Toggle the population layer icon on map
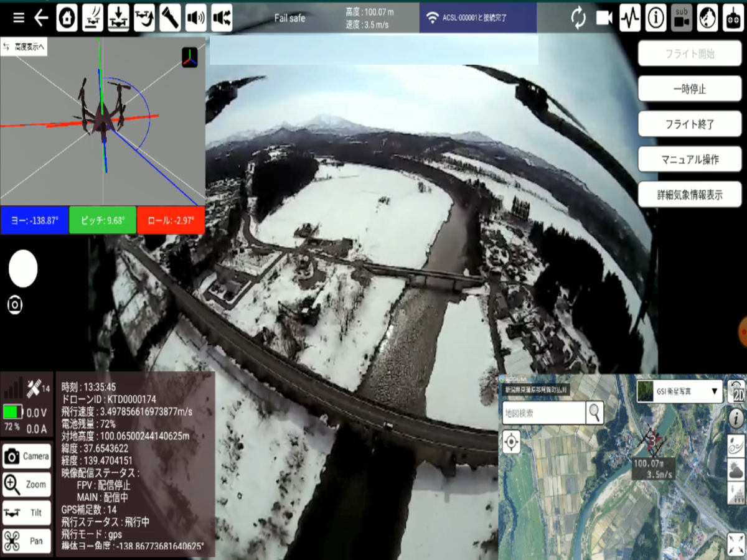The image size is (747, 560). click(x=736, y=492)
